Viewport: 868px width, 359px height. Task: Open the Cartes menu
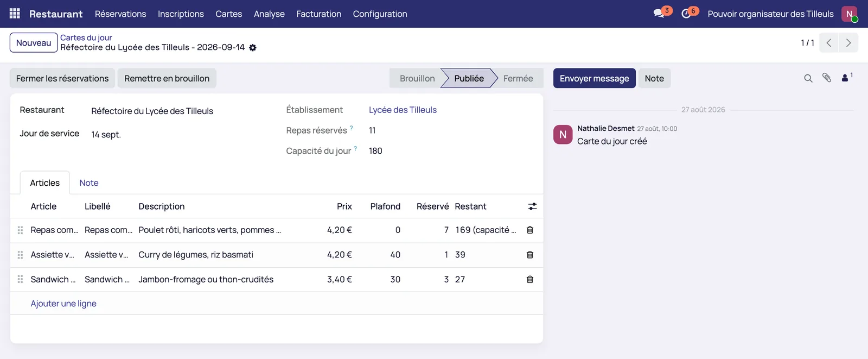229,14
